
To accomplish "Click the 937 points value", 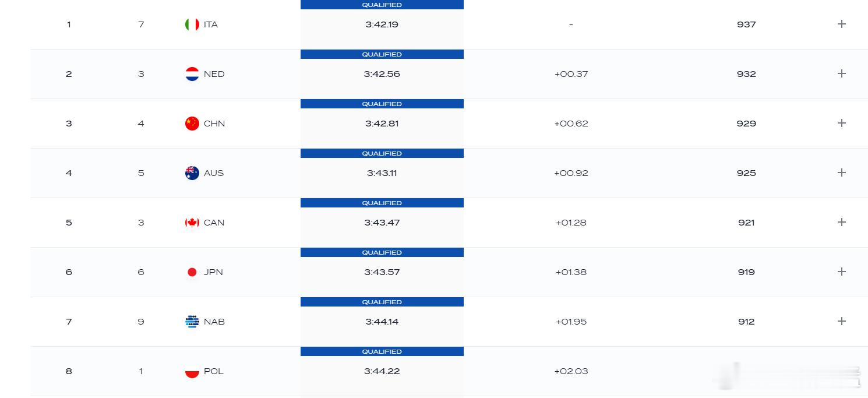I will (x=746, y=24).
